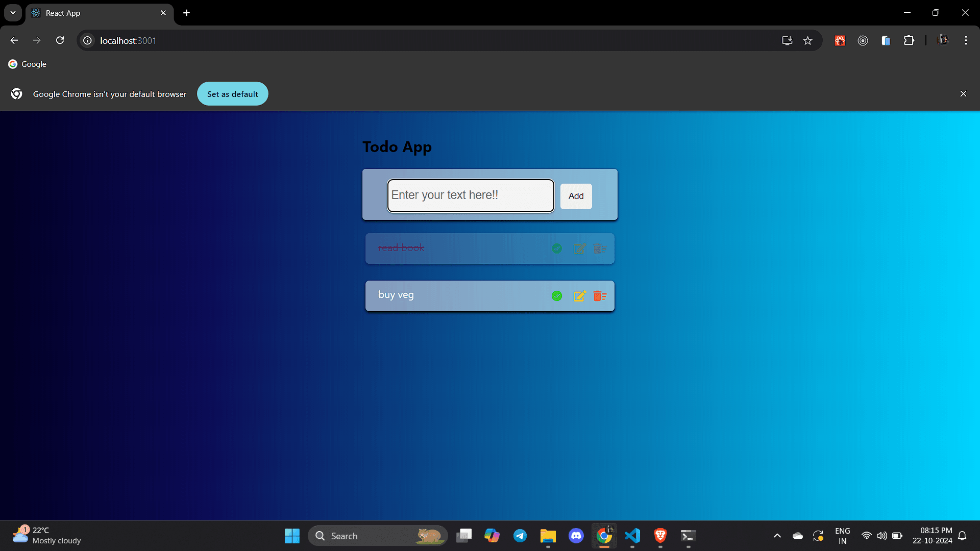Open the Extensions puzzle menu
980x551 pixels.
(909, 40)
